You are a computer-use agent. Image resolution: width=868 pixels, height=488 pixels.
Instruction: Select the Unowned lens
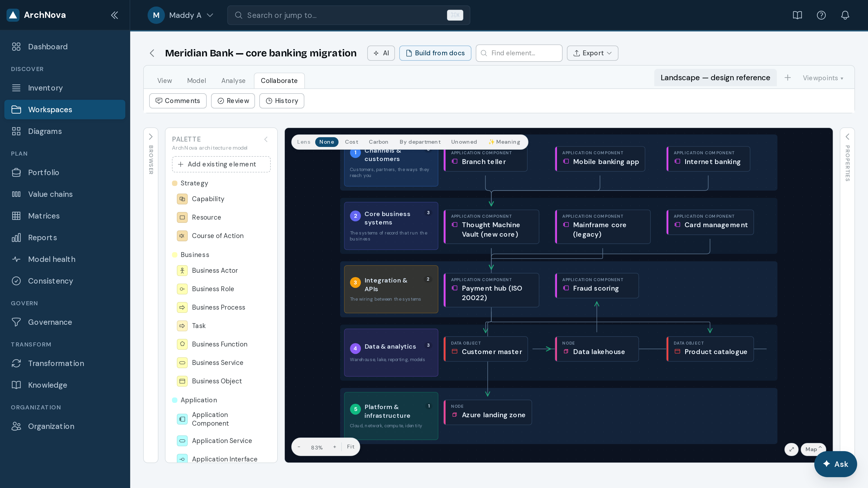click(x=464, y=142)
